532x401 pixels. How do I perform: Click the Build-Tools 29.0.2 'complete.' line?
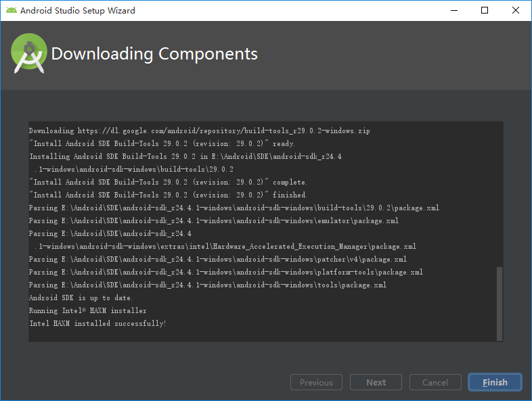[169, 182]
